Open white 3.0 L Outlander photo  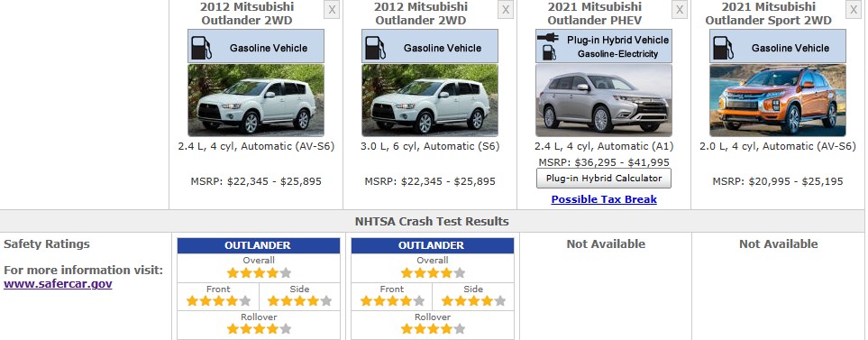point(430,100)
